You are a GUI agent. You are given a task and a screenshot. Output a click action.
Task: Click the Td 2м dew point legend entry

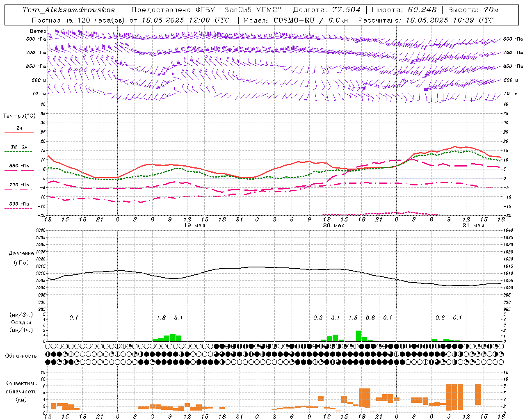(19, 147)
